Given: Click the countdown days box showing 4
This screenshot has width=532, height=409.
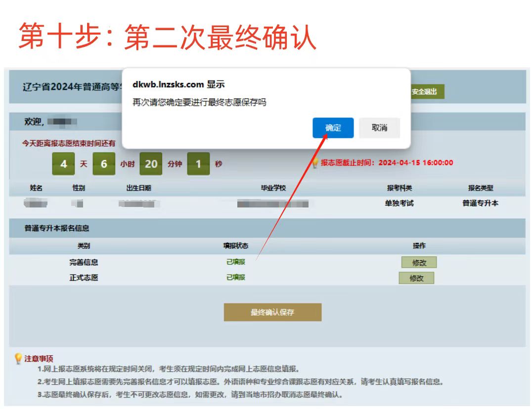Looking at the screenshot, I should [63, 164].
